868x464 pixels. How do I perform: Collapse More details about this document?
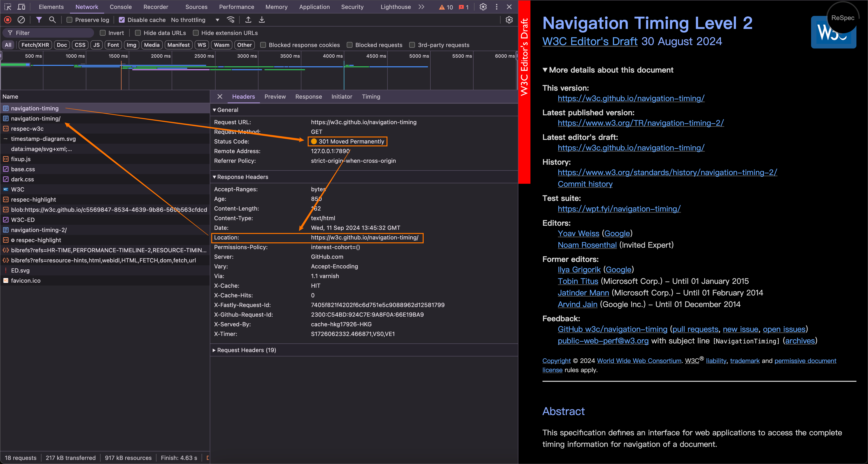[608, 70]
